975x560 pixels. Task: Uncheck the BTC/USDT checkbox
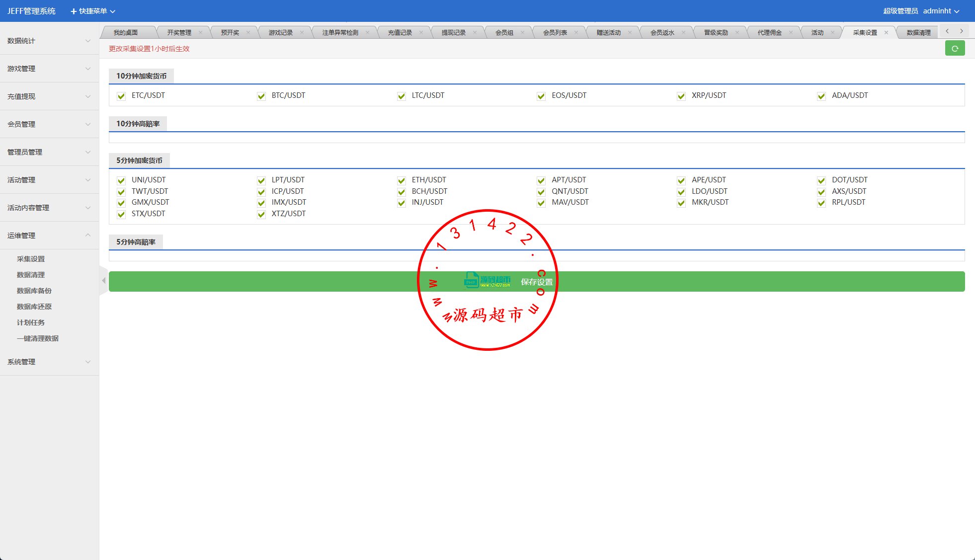tap(261, 96)
